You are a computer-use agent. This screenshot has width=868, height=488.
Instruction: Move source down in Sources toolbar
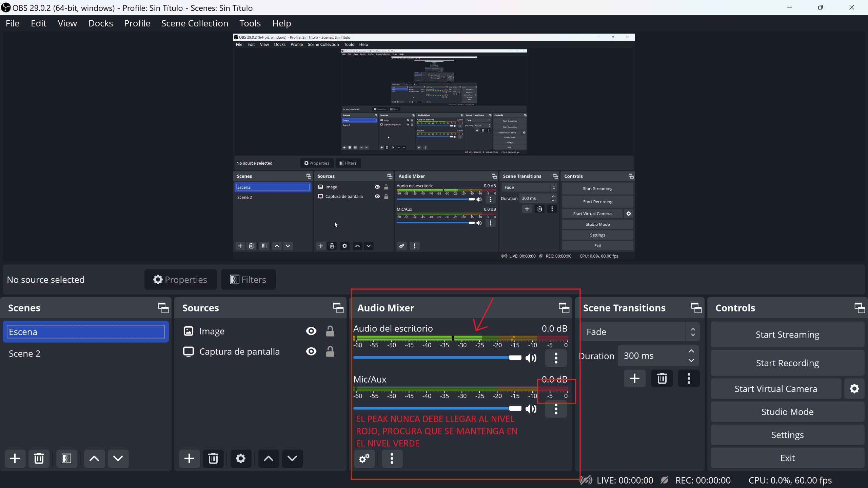(292, 459)
